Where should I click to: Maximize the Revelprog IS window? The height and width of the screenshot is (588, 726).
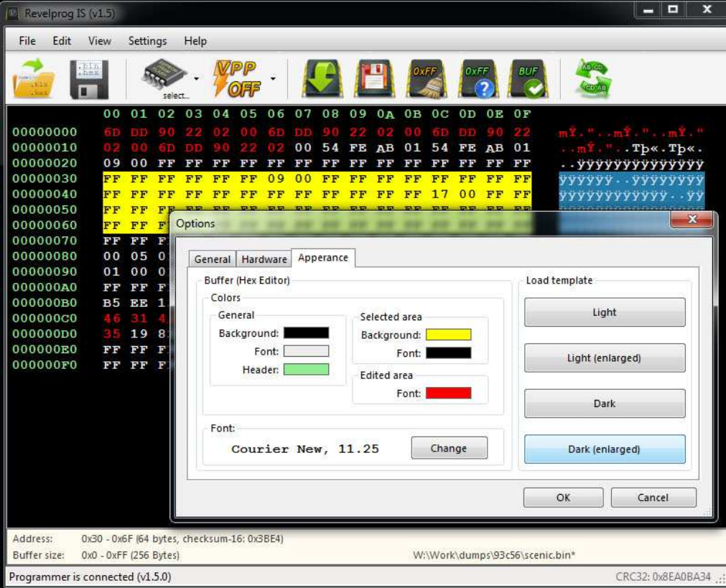tap(673, 10)
